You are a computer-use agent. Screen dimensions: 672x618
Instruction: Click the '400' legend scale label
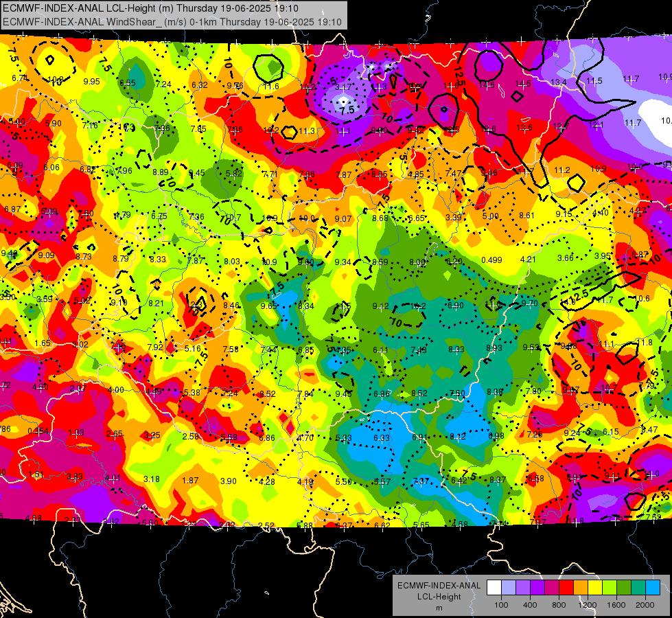tap(530, 605)
